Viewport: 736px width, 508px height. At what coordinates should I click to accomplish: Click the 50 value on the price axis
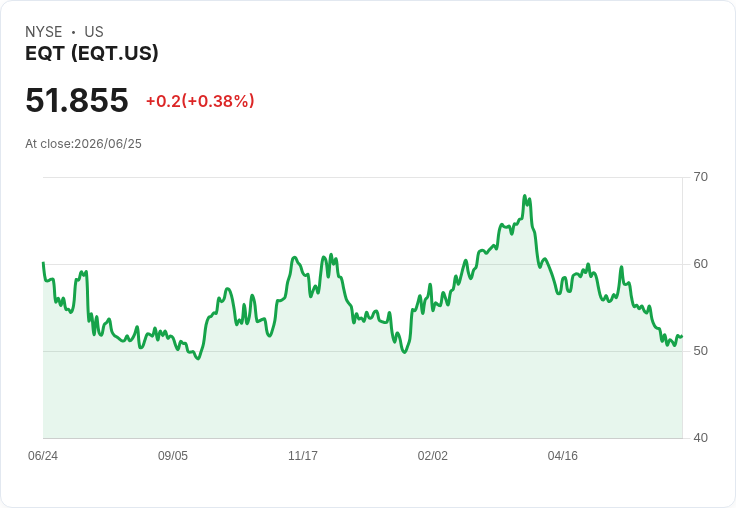click(700, 351)
